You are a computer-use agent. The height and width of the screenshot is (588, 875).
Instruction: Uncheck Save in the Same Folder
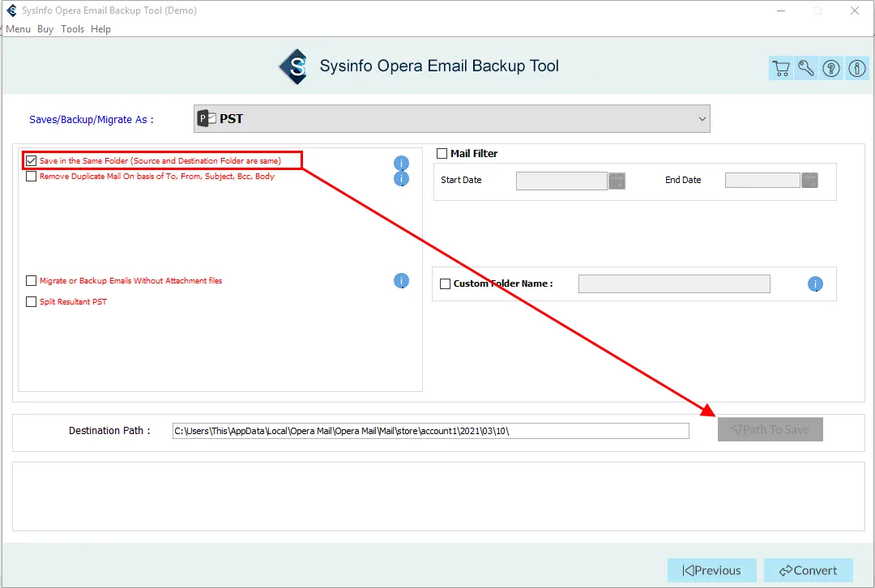32,160
